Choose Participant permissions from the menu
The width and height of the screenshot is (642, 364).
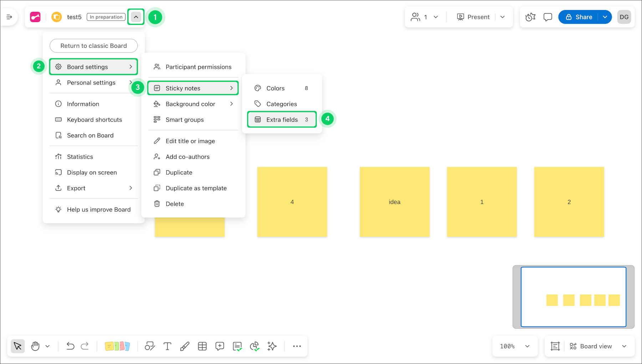pyautogui.click(x=198, y=67)
